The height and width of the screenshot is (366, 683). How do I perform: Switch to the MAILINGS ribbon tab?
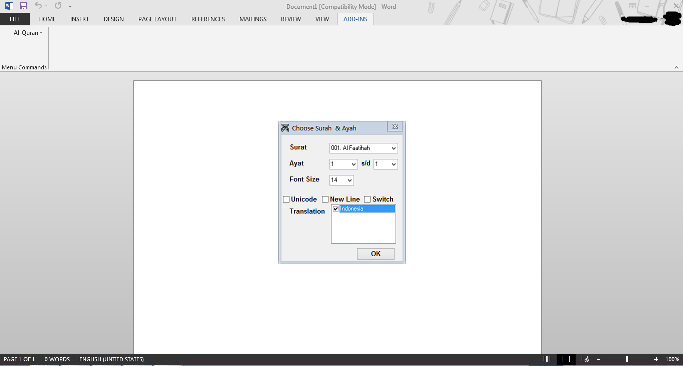253,19
